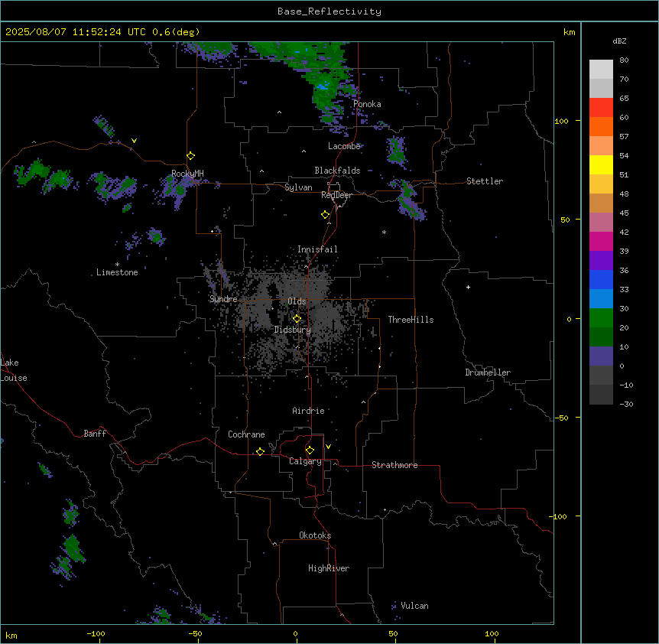This screenshot has width=659, height=644.
Task: Select the yellow diamond marker below Cochrane
Action: click(260, 451)
